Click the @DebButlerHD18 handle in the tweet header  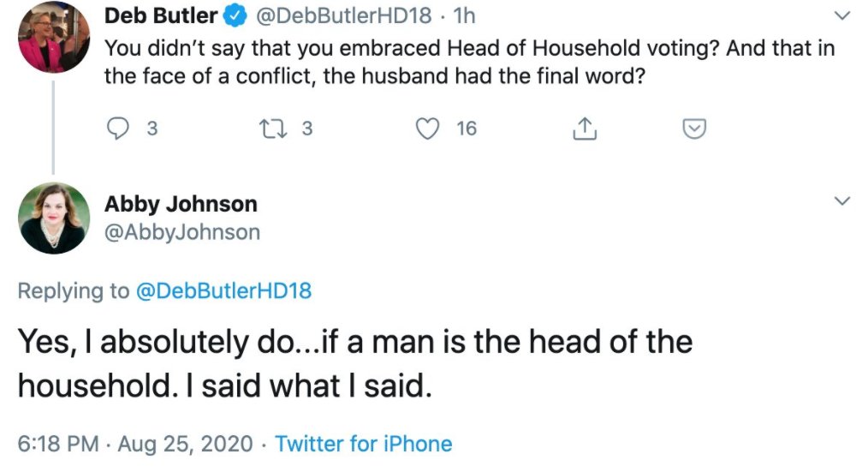(x=344, y=15)
